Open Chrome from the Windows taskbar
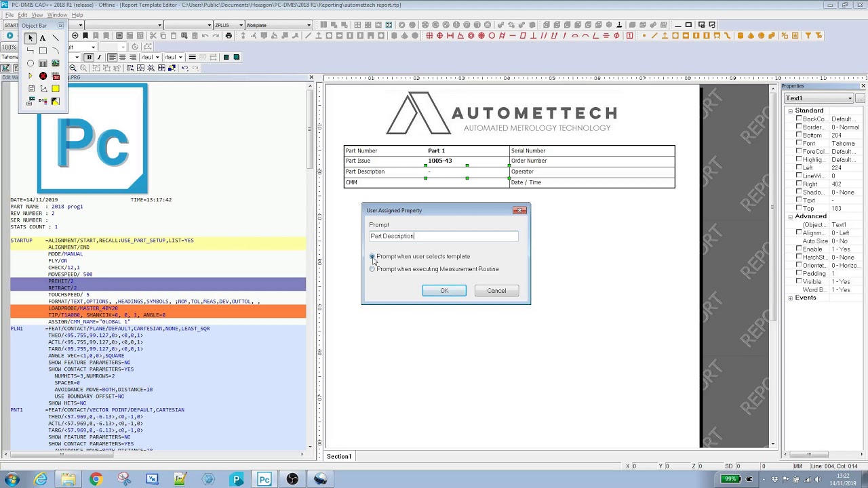Screen dimensions: 868x488 click(x=96, y=479)
